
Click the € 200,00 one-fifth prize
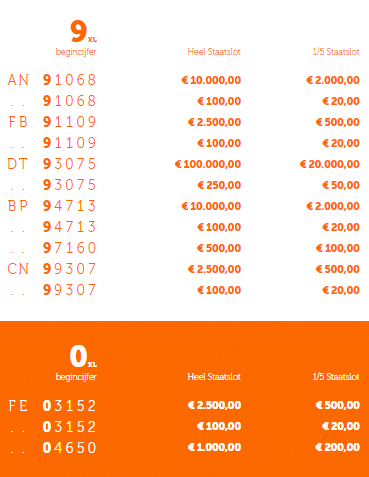pos(338,447)
